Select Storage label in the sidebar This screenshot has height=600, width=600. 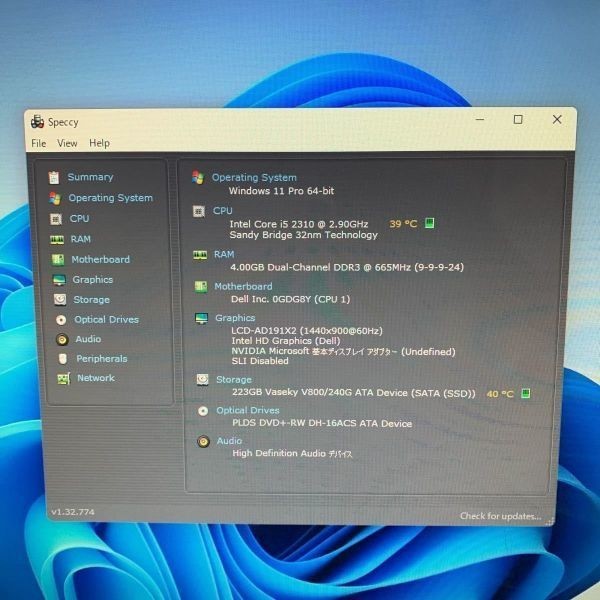click(x=91, y=300)
